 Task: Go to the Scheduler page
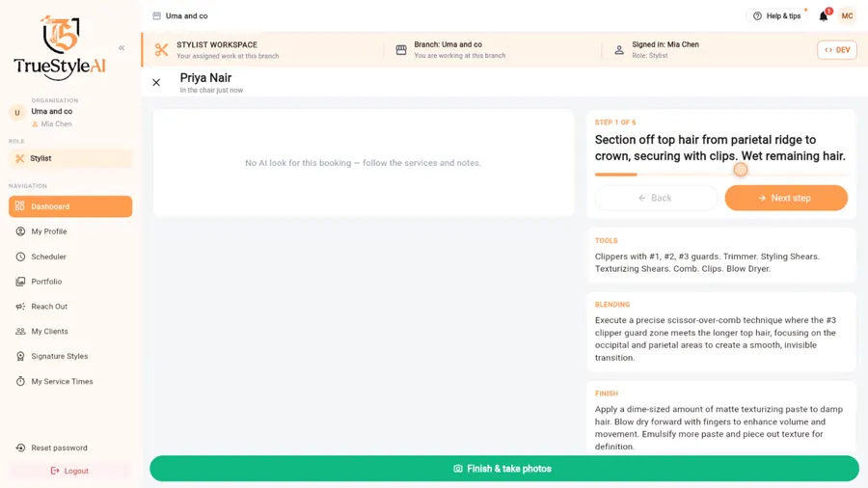70,257
